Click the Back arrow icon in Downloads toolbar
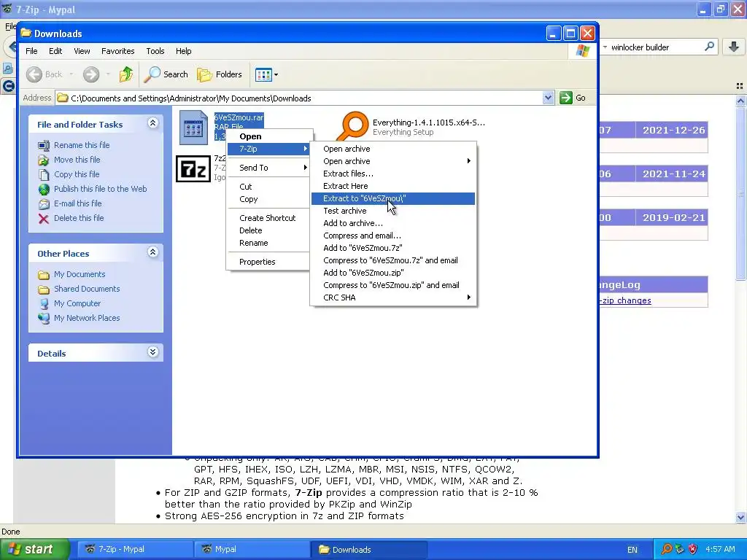This screenshot has width=747, height=560. [x=34, y=74]
